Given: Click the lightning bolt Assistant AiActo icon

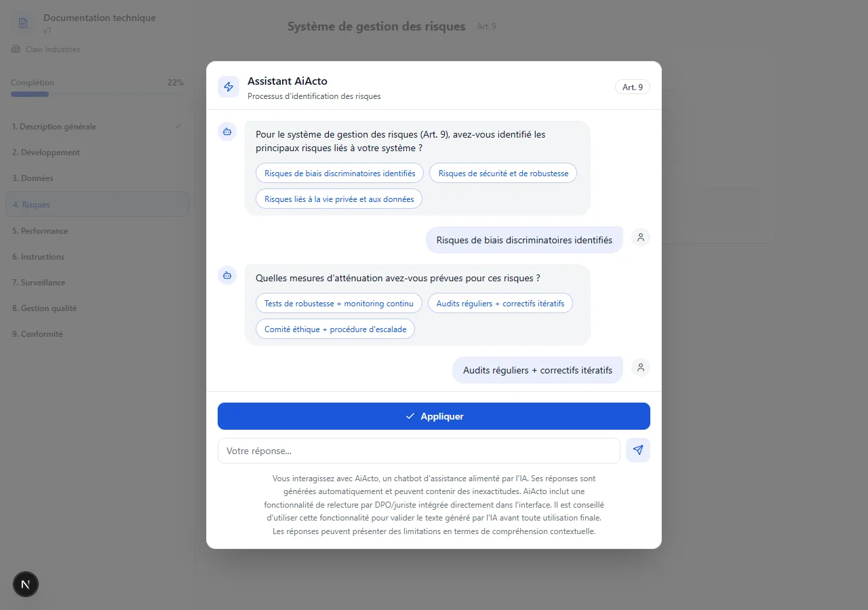Looking at the screenshot, I should pyautogui.click(x=229, y=87).
